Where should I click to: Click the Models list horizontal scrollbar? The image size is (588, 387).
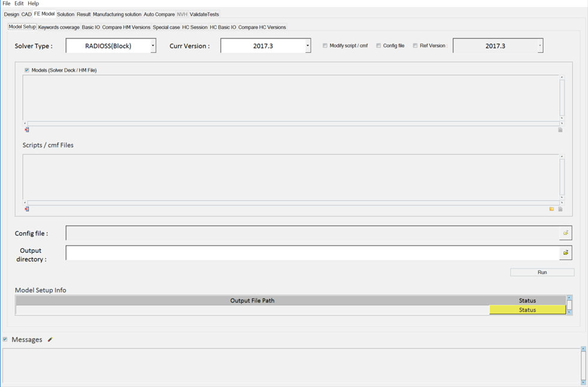pyautogui.click(x=293, y=123)
